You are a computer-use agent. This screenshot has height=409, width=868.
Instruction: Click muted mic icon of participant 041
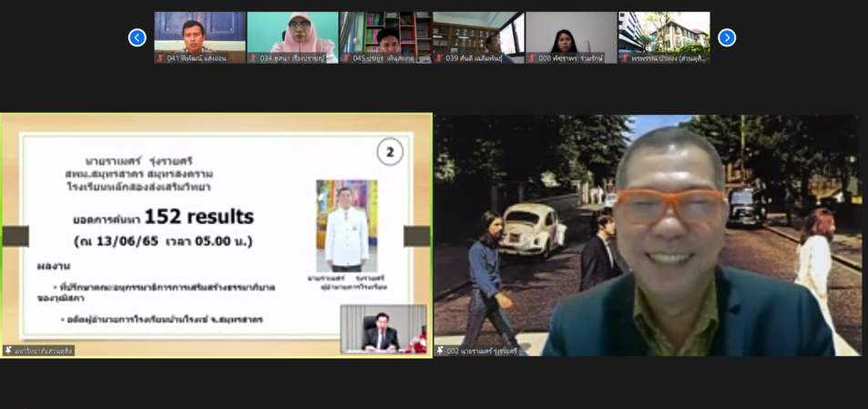click(x=160, y=58)
